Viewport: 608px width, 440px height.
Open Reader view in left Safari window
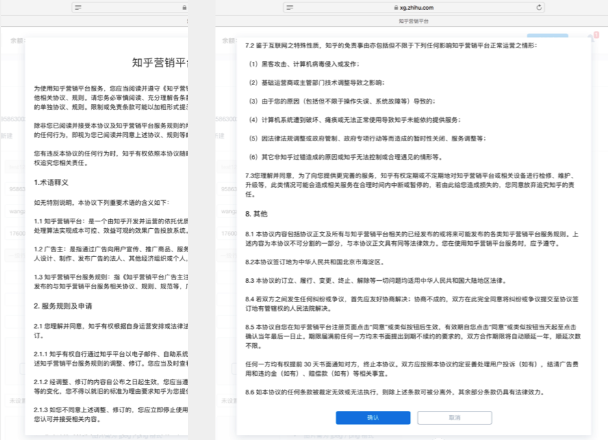point(78,7)
